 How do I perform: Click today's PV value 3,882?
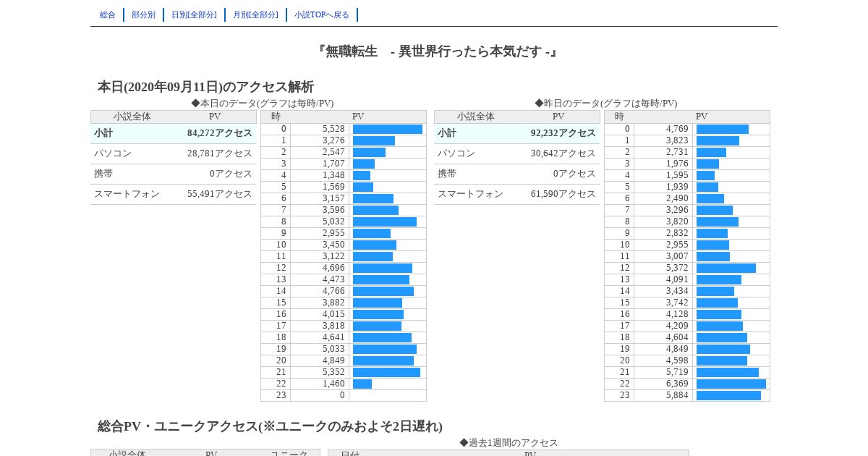pyautogui.click(x=333, y=303)
